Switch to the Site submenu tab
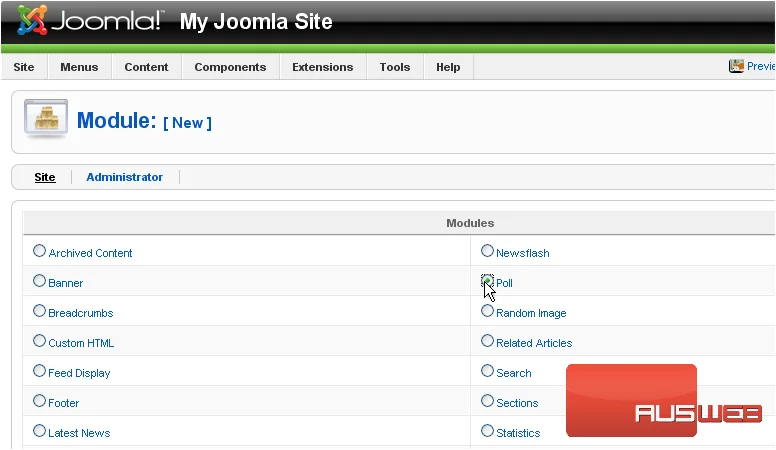 pos(45,177)
